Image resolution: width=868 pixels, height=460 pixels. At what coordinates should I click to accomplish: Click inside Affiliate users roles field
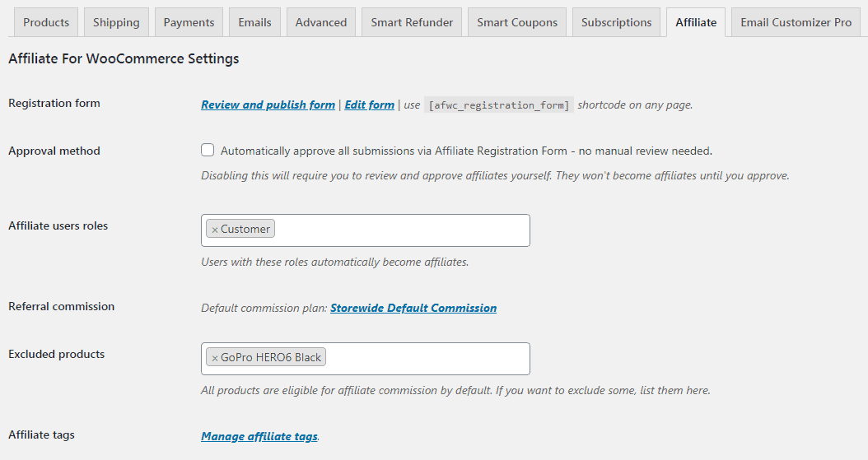coord(401,230)
